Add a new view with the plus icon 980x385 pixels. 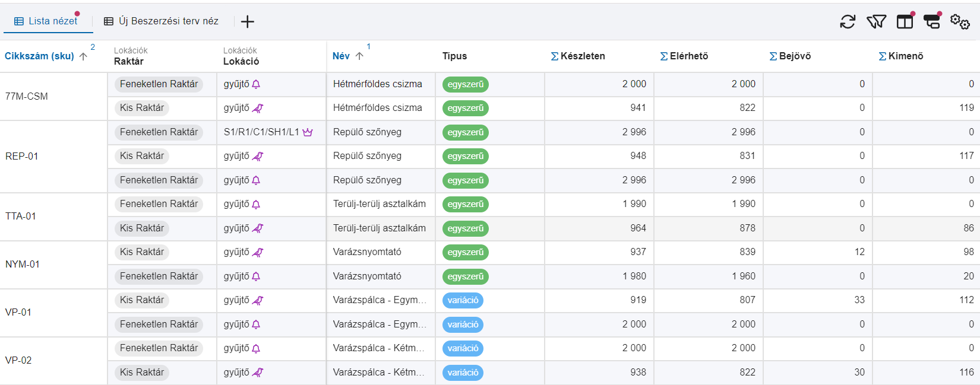pos(248,22)
